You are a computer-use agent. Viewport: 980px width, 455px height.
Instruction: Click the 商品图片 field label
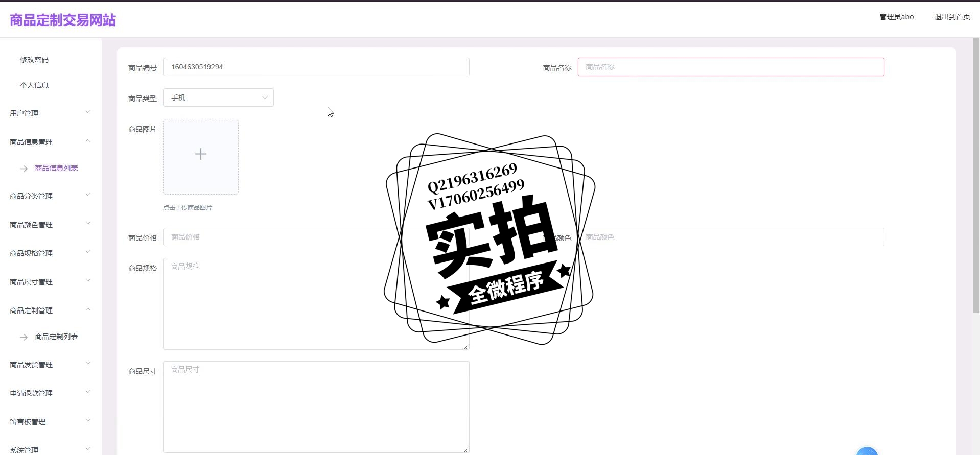tap(143, 129)
